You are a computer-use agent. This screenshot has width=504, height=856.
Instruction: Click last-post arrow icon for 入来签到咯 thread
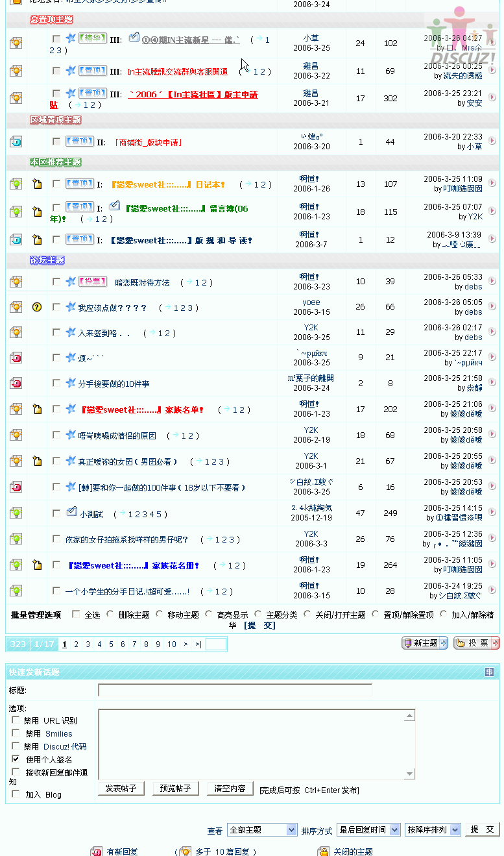(x=492, y=332)
